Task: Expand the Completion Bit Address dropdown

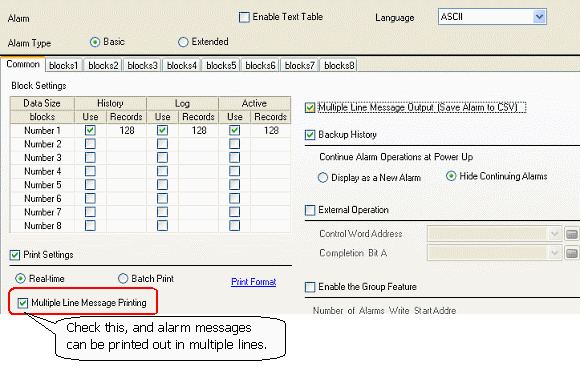Action: tap(554, 253)
